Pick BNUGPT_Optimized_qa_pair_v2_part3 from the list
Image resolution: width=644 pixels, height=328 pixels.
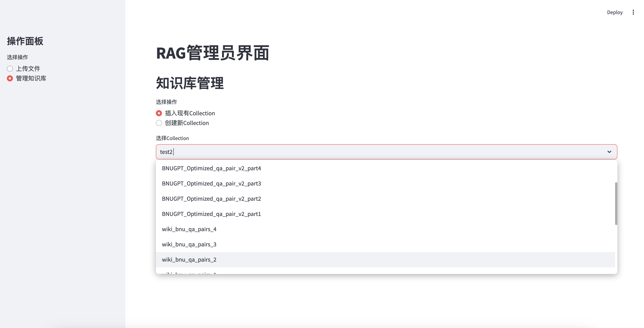211,183
